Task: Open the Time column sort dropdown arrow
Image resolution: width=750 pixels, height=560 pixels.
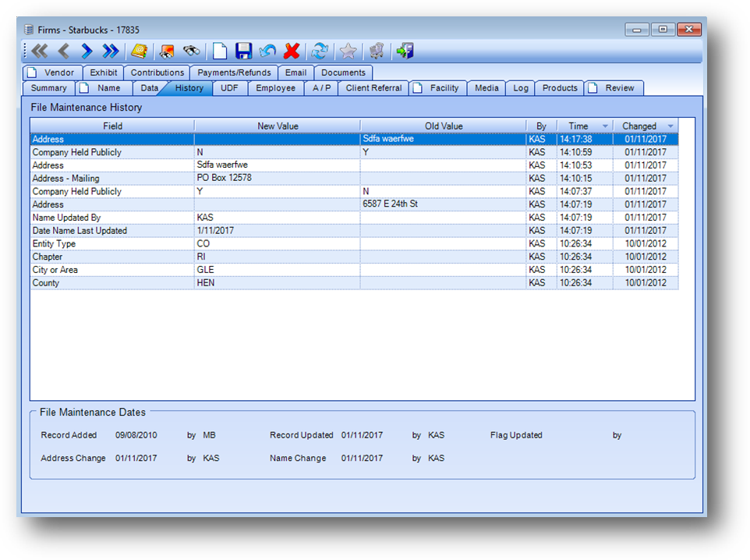Action: pos(605,126)
